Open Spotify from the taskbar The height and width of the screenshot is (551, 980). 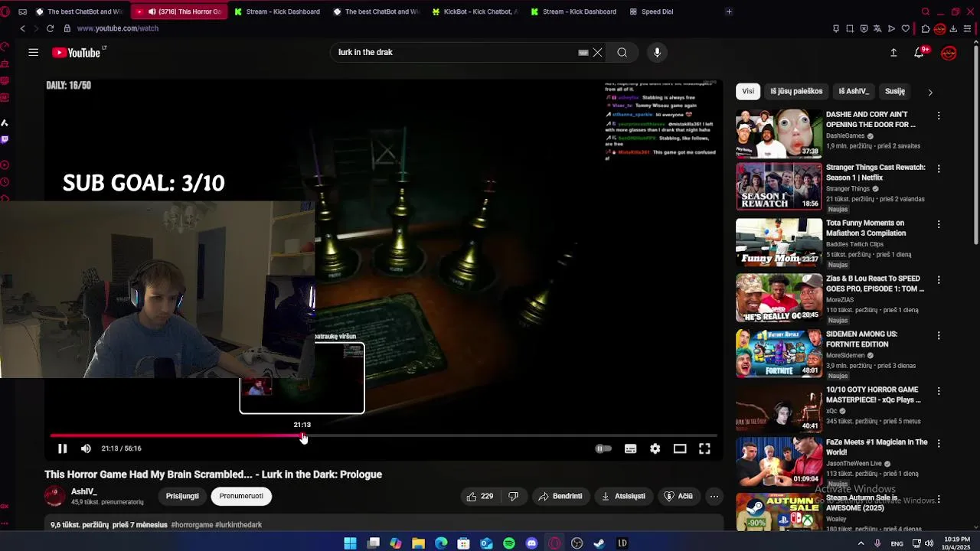click(x=509, y=543)
